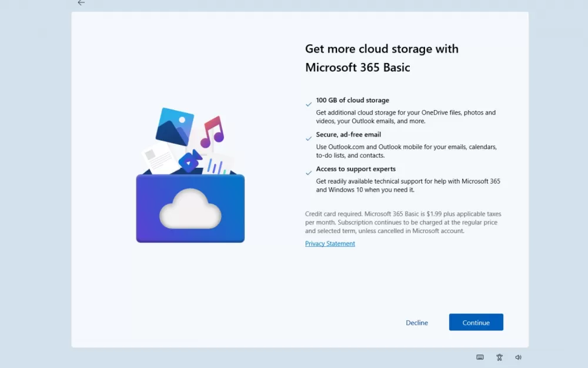Click the 'Use Outlook.com and Outlook mobile' description
The height and width of the screenshot is (368, 588).
tap(406, 151)
